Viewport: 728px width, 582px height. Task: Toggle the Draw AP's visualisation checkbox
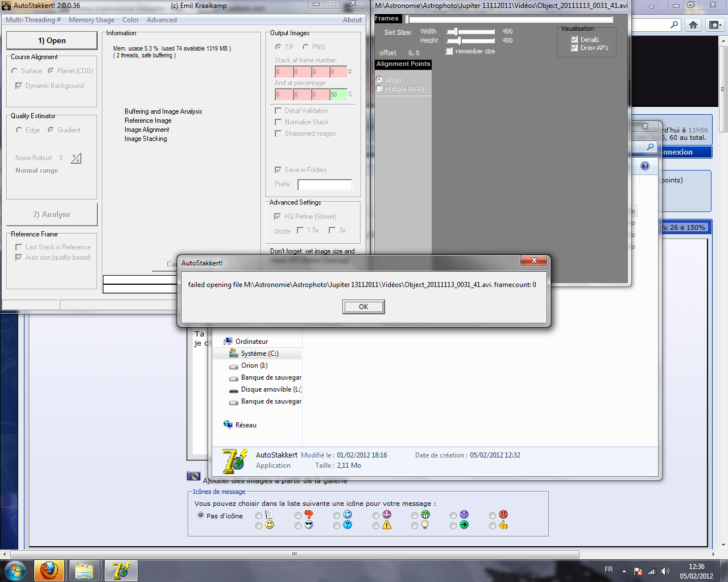click(x=574, y=48)
